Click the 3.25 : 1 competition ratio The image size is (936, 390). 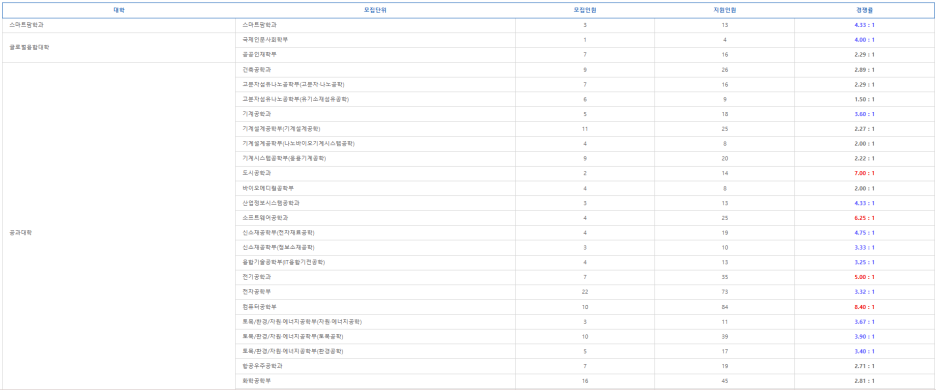tap(864, 262)
